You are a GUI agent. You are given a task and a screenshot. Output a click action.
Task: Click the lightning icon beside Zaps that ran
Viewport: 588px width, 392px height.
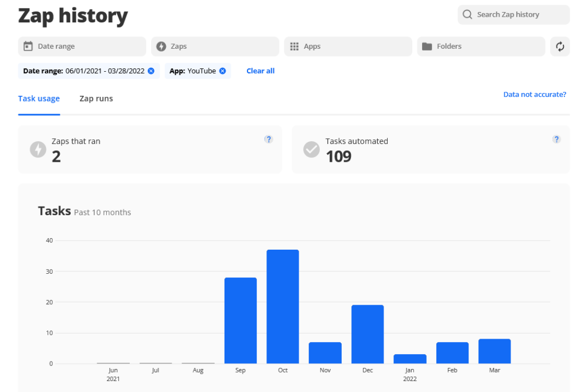click(38, 150)
